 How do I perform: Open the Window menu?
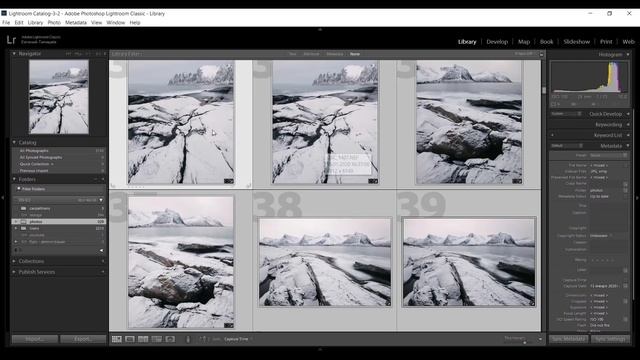(x=116, y=22)
